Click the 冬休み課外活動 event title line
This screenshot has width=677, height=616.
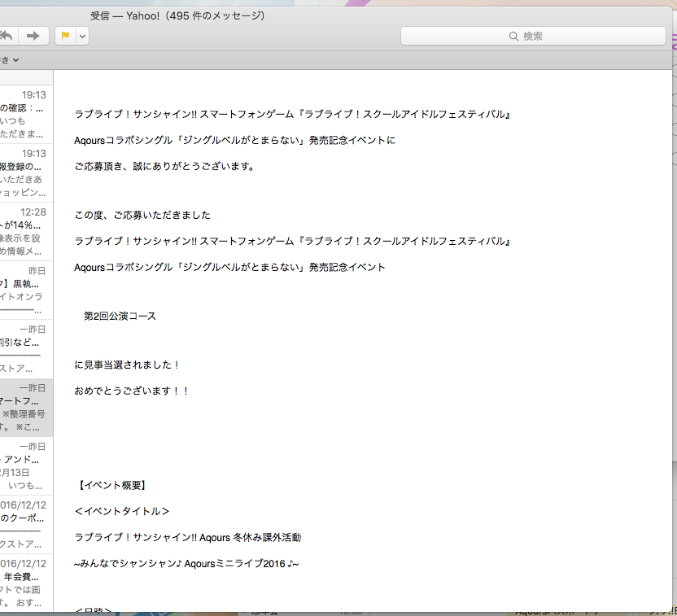tap(188, 537)
